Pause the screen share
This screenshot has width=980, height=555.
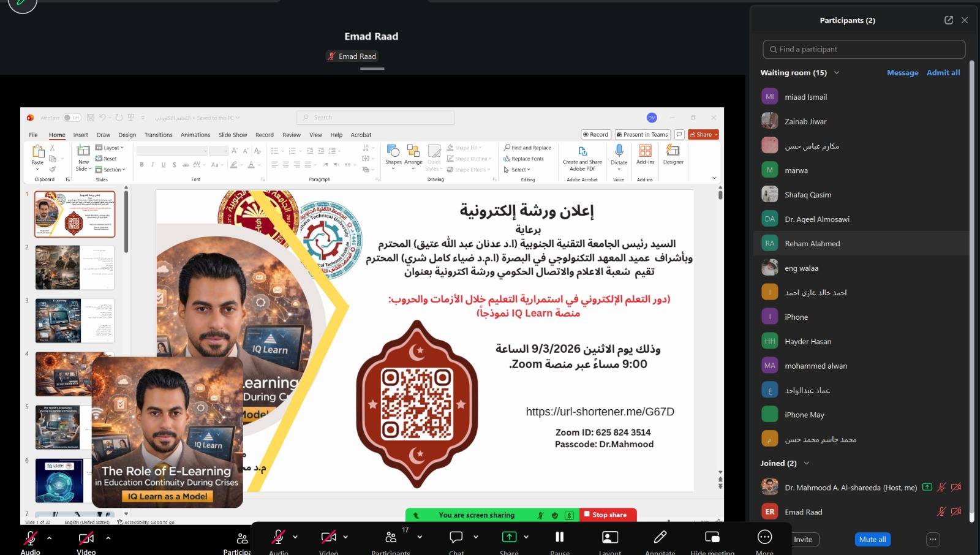click(x=559, y=537)
